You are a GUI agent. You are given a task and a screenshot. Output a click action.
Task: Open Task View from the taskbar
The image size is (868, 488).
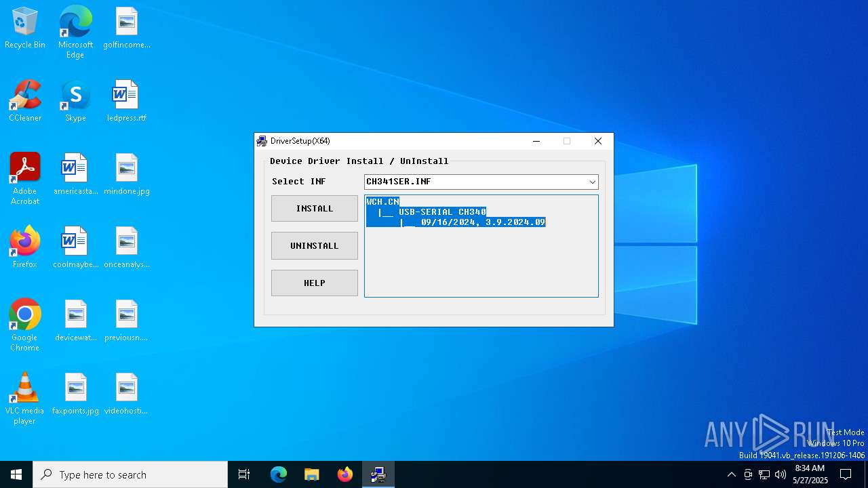point(244,474)
